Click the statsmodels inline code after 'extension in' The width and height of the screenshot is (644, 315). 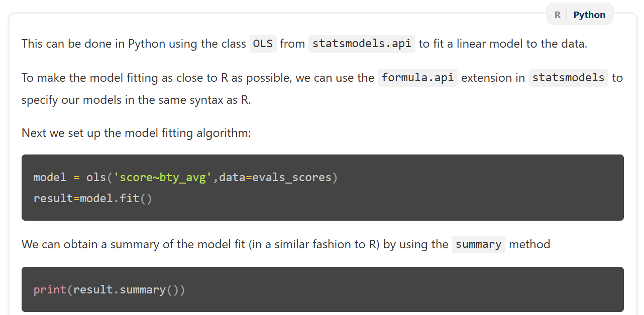[568, 78]
